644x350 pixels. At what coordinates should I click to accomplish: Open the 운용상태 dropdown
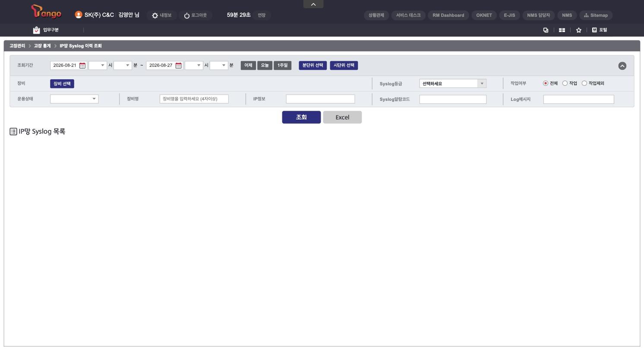tap(74, 99)
